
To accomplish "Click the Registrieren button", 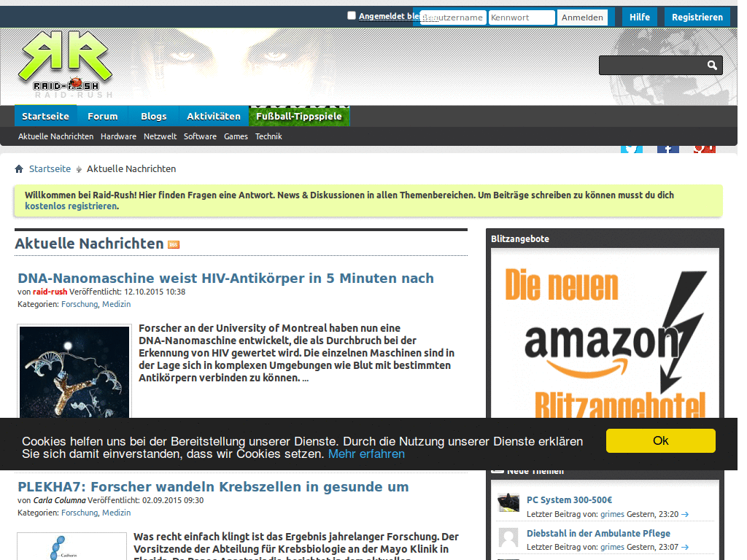I will [697, 17].
